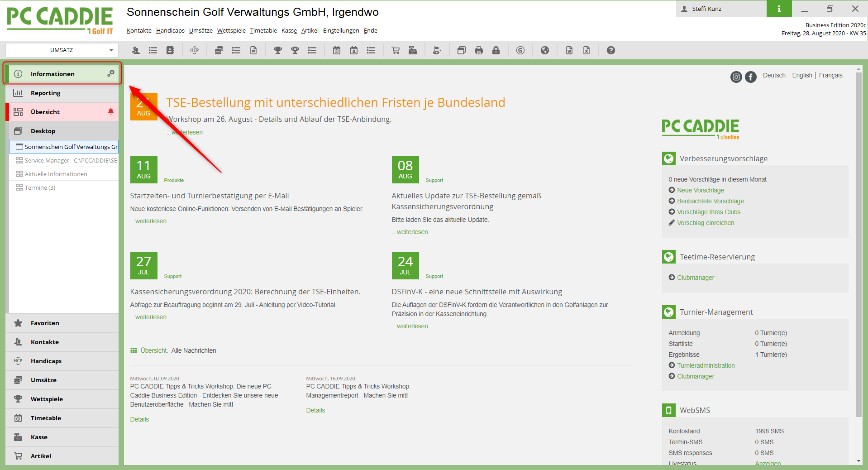Click the gears icon on Informationen row

click(111, 73)
